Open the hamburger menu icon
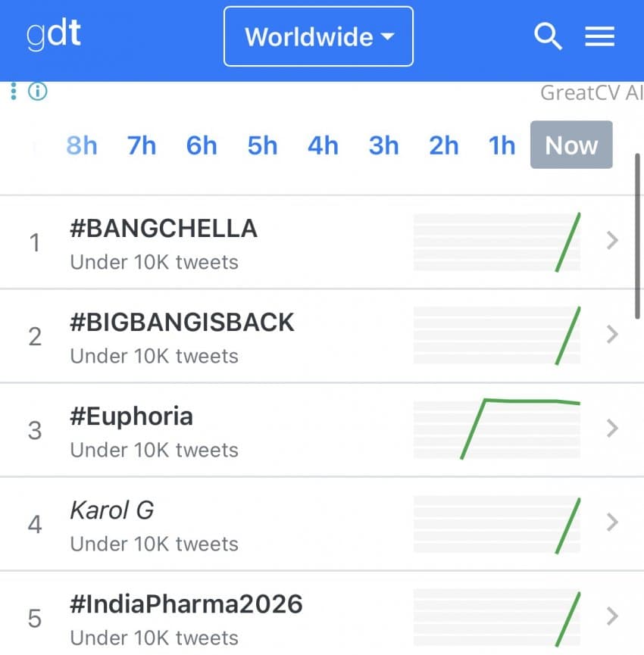The image size is (644, 655). 599,36
